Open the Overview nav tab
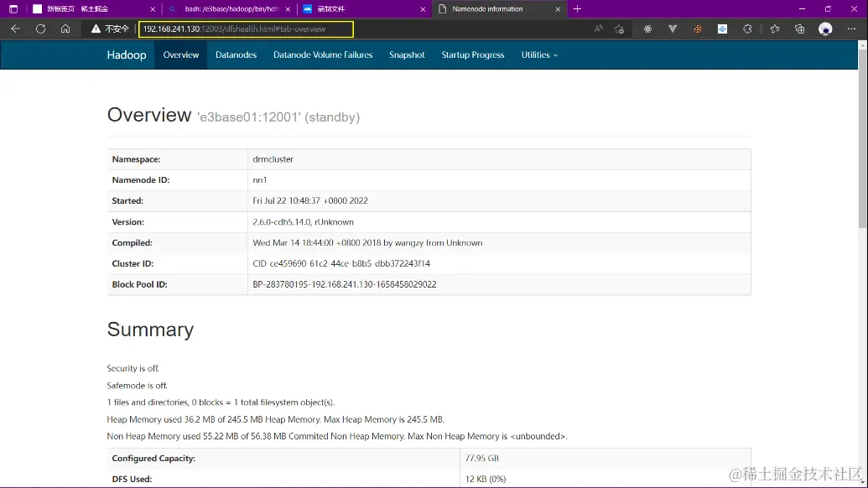868x488 pixels. pyautogui.click(x=181, y=55)
